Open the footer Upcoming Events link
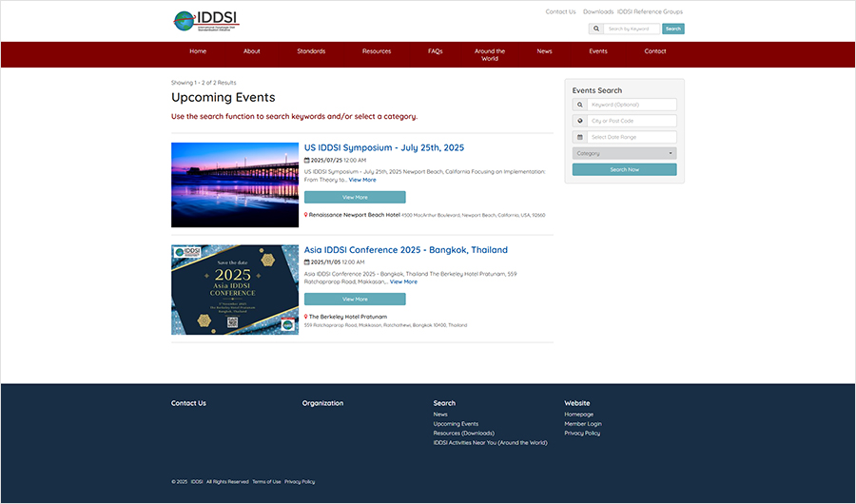The height and width of the screenshot is (504, 856). click(456, 424)
